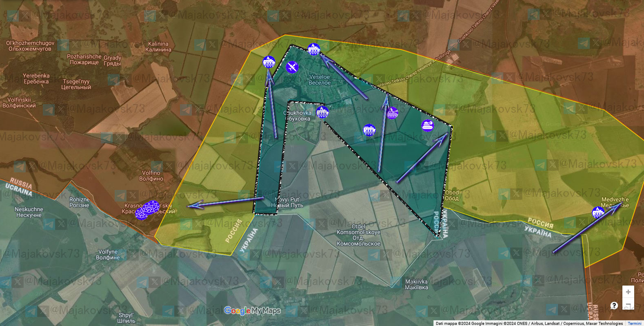Click the self-propelled gun marker east of Obukhovka

(392, 112)
